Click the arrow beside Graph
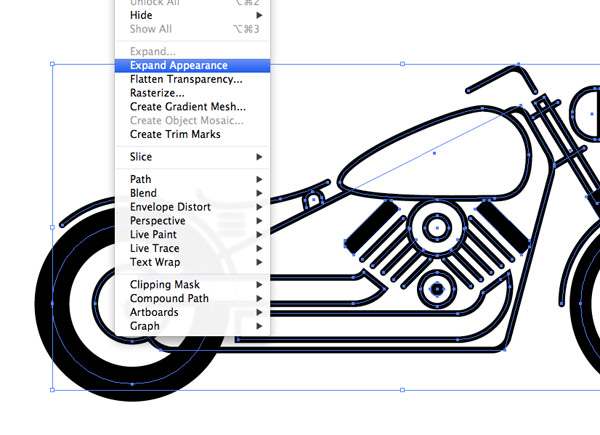 point(259,326)
